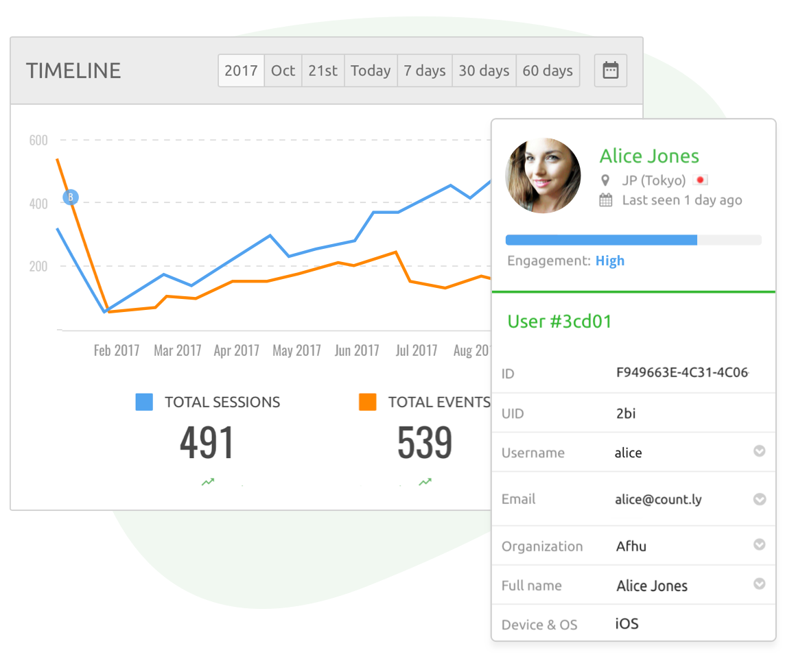
Task: Click the May 2017 axis label
Action: [x=296, y=350]
